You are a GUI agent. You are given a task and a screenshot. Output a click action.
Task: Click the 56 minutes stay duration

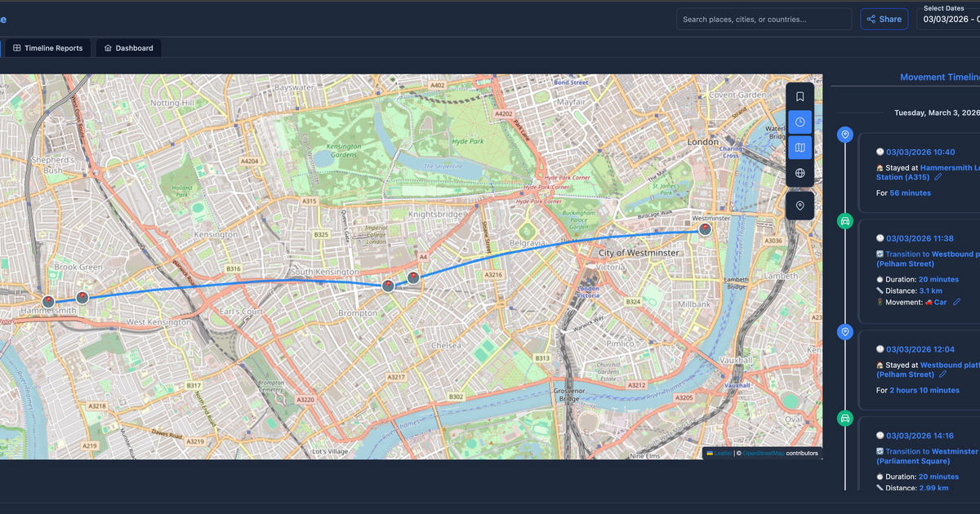(x=910, y=193)
